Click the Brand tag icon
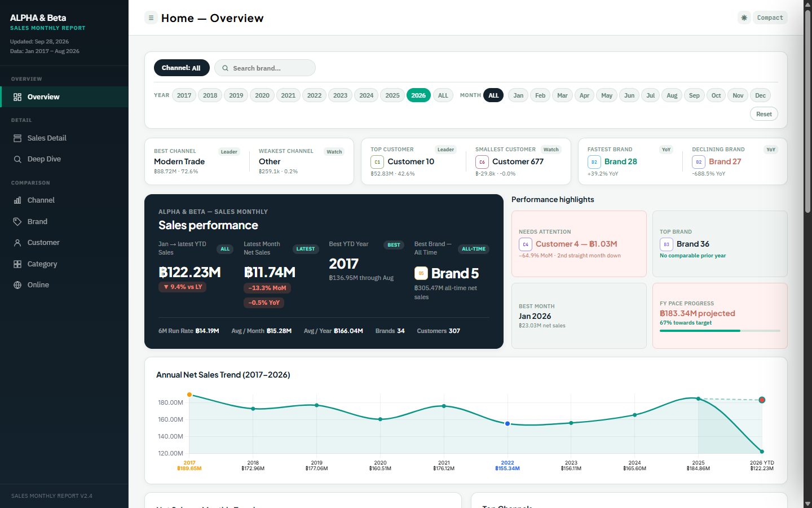Viewport: 812px width, 508px height. click(x=17, y=222)
